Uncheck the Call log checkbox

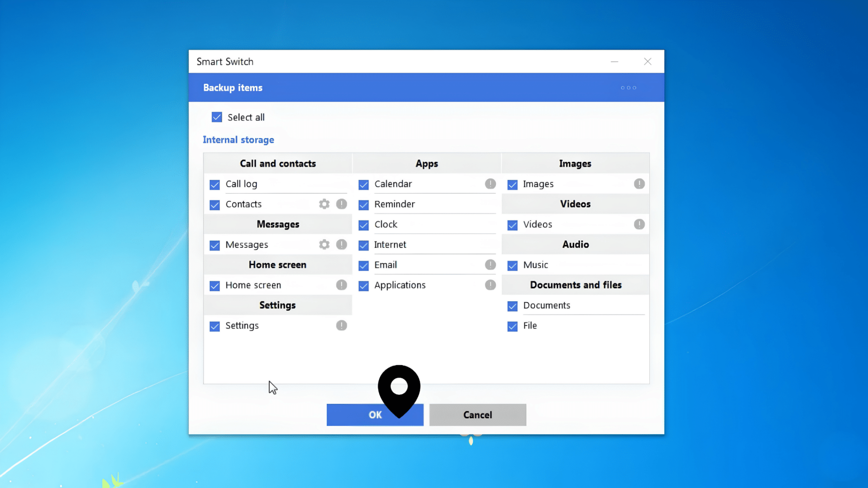pyautogui.click(x=215, y=185)
